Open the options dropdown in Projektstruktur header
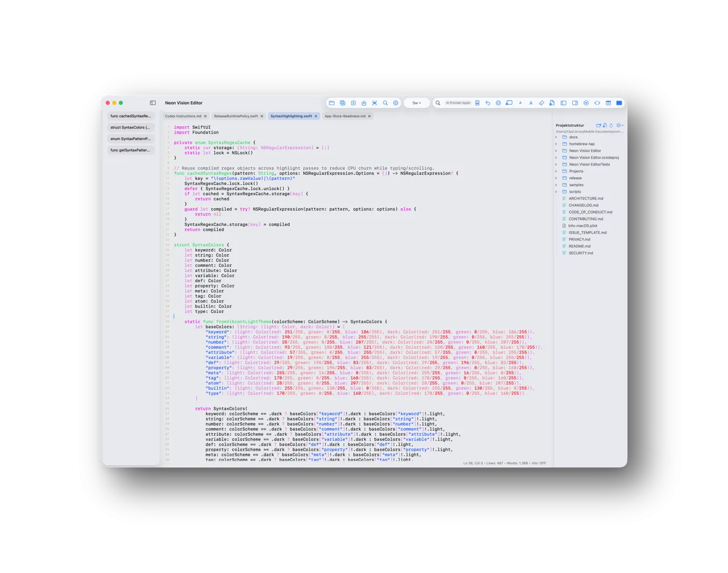Screen dimensions: 728x573 point(620,125)
